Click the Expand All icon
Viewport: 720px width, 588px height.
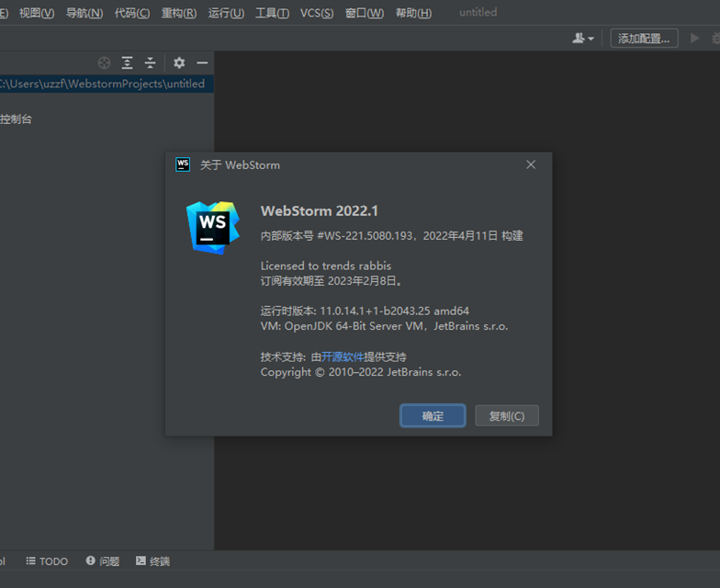point(127,62)
